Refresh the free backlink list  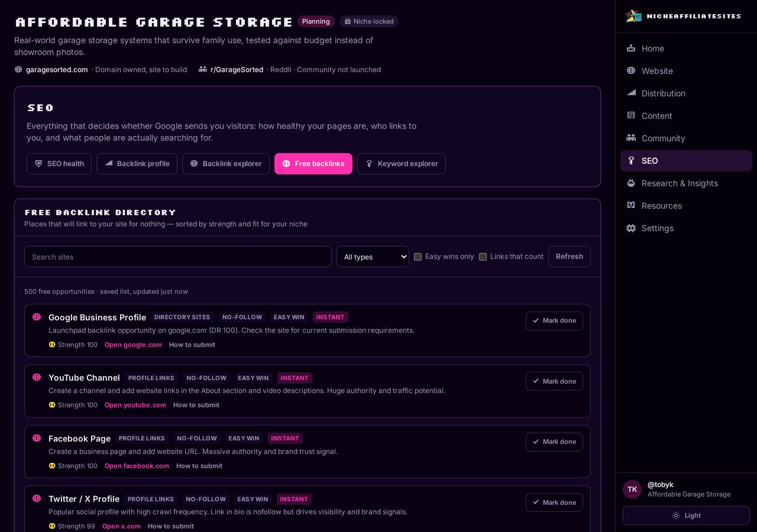click(x=570, y=257)
